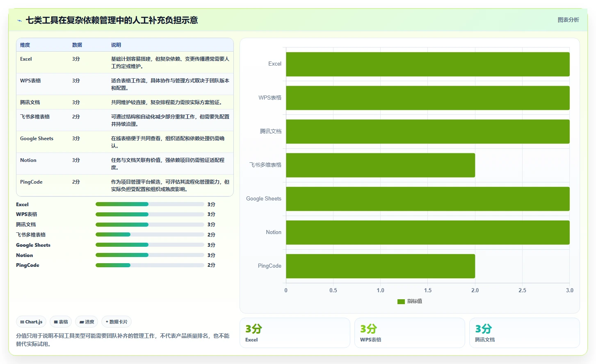596x364 pixels.
Task: Click the description starting 共同维护较直接
Action: (x=167, y=102)
